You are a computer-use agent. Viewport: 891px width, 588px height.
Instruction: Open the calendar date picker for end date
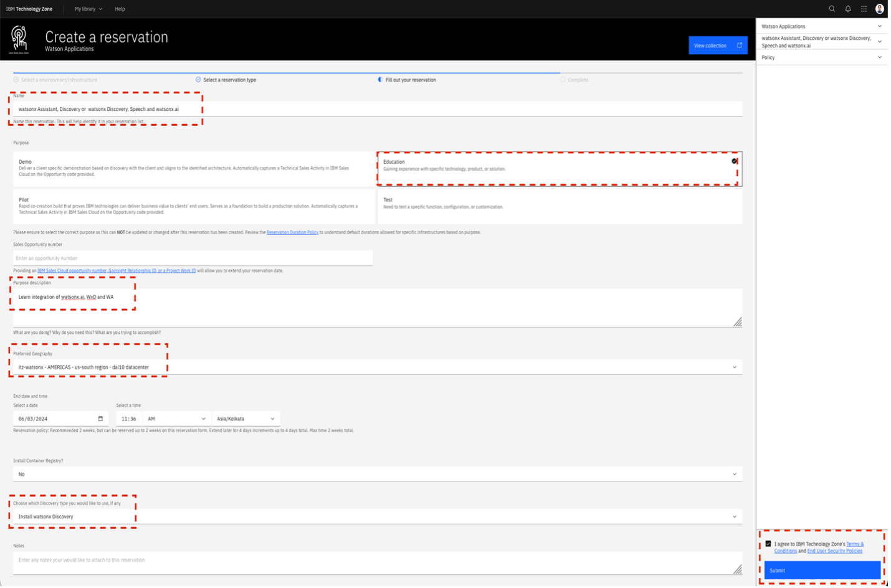pos(102,418)
